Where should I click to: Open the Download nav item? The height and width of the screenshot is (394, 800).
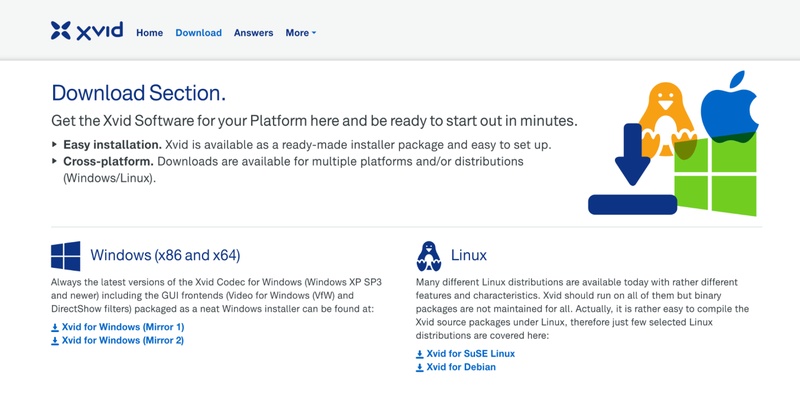[198, 33]
